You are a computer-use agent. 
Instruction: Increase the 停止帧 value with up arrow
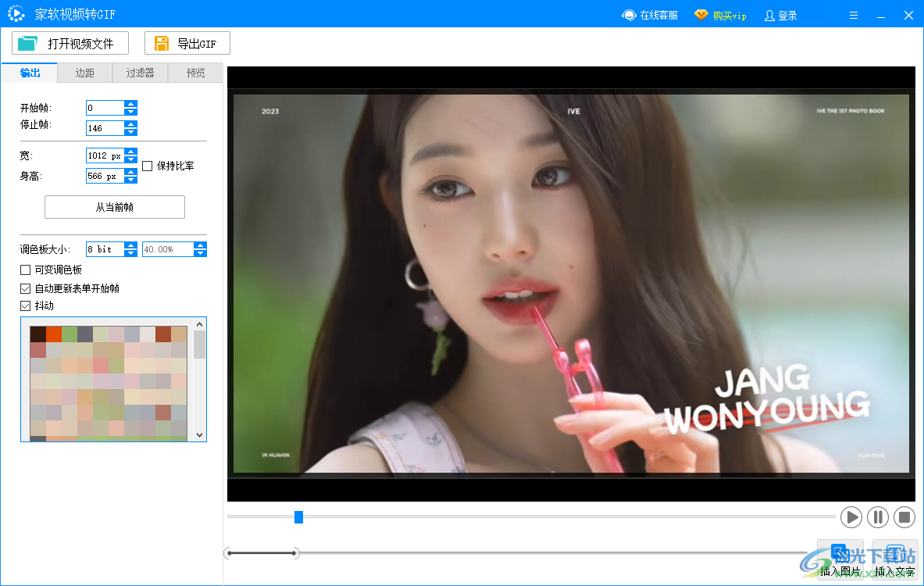pyautogui.click(x=130, y=124)
